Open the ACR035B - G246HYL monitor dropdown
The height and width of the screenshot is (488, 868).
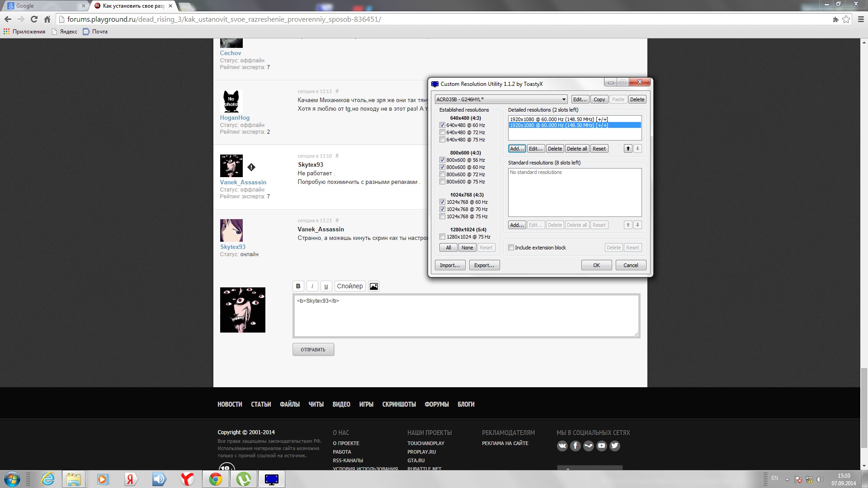(x=501, y=99)
